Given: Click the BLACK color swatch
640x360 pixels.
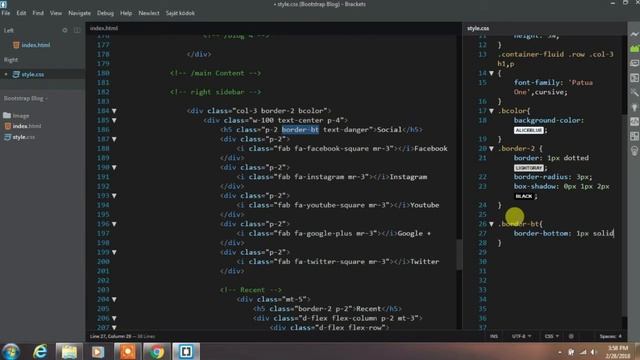Looking at the screenshot, I should 524,196.
